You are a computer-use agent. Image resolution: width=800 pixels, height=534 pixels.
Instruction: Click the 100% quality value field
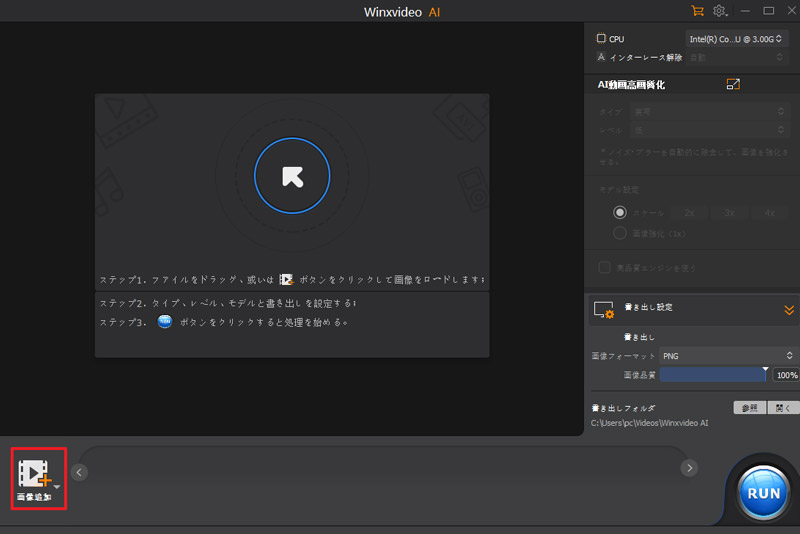pos(786,375)
